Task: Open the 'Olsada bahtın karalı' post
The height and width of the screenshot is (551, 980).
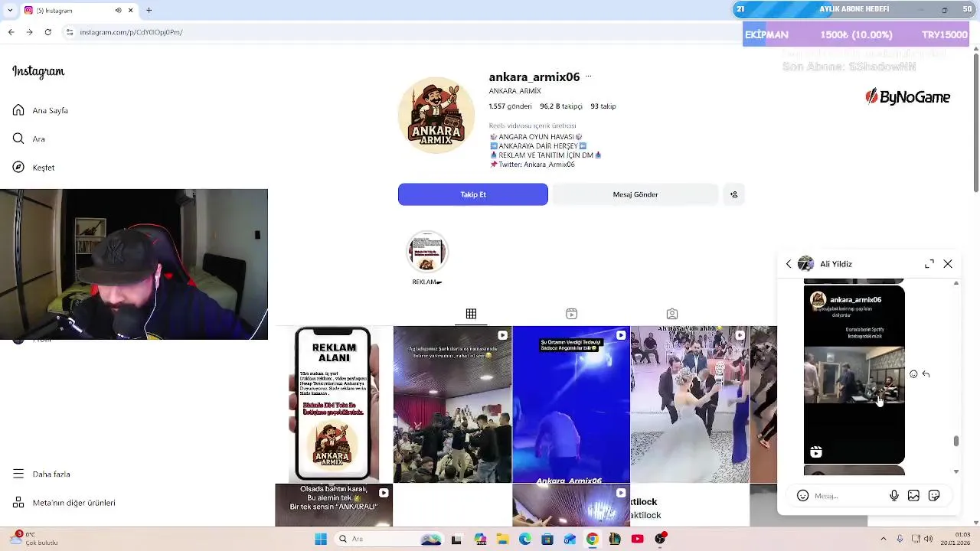Action: (x=334, y=505)
